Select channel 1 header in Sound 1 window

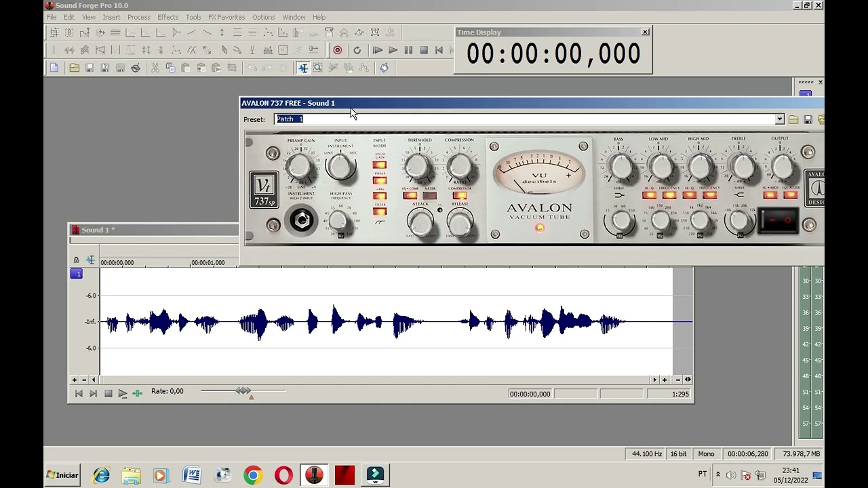pyautogui.click(x=77, y=274)
